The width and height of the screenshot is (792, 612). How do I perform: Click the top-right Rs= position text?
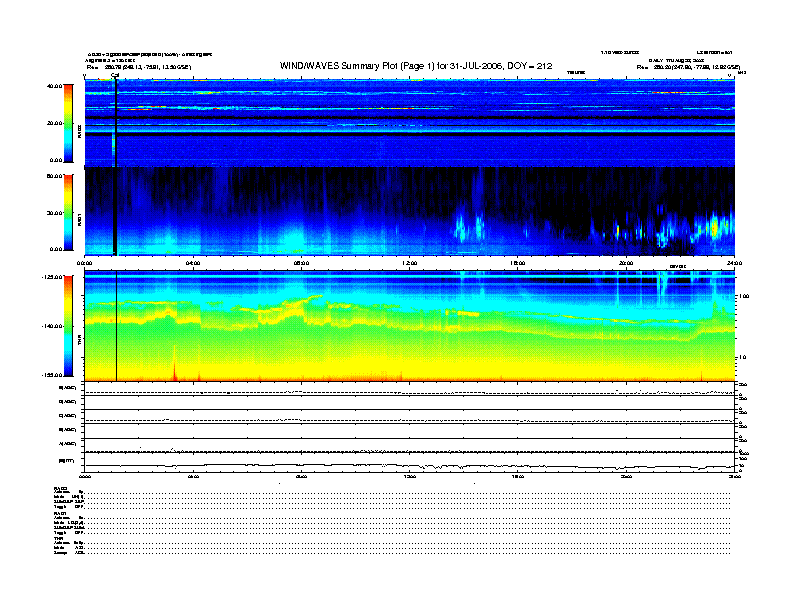tap(688, 67)
